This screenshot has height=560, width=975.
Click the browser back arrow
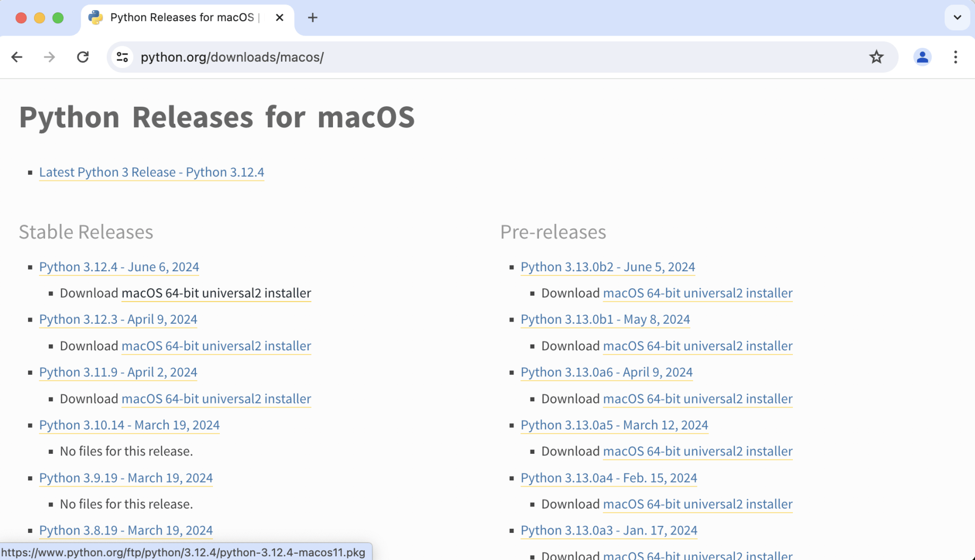17,57
